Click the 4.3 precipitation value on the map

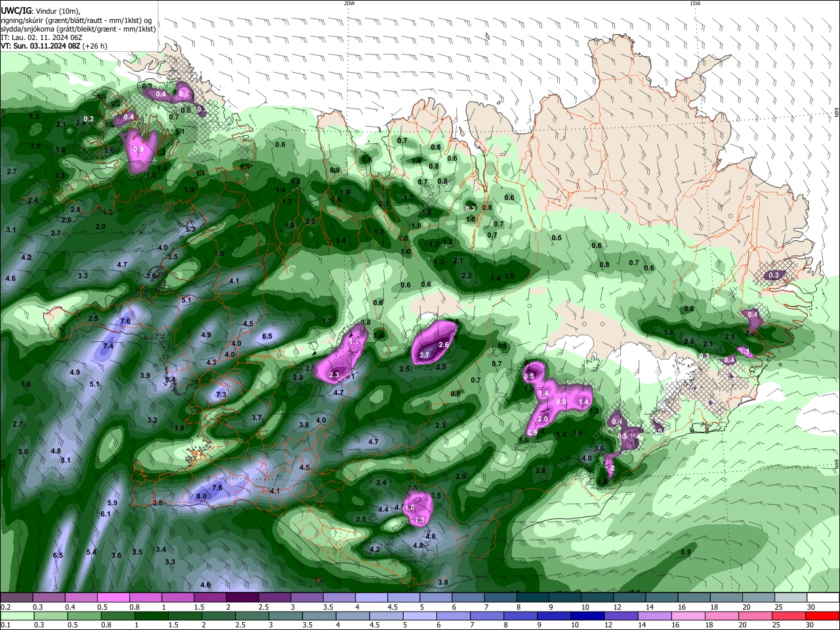(211, 362)
